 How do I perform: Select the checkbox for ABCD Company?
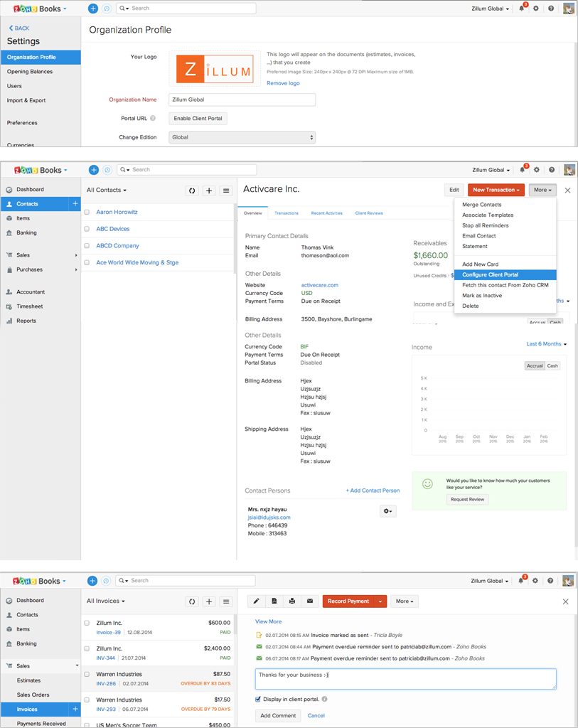point(87,246)
